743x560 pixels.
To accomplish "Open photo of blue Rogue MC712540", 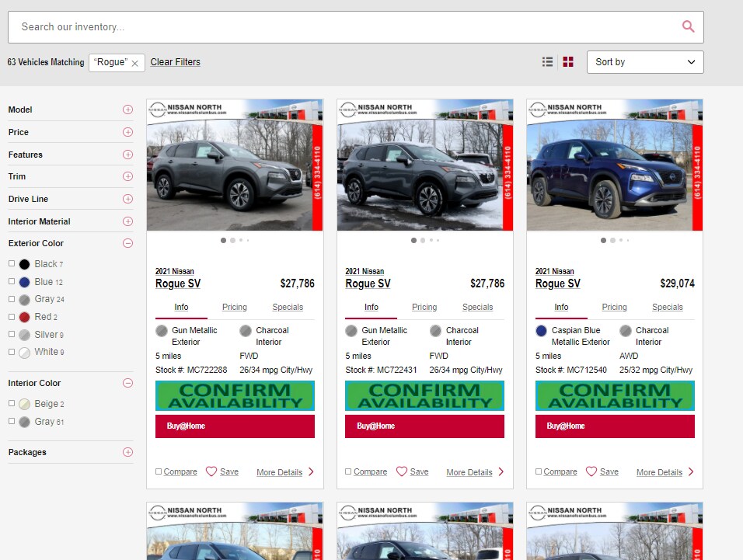I will (x=615, y=165).
